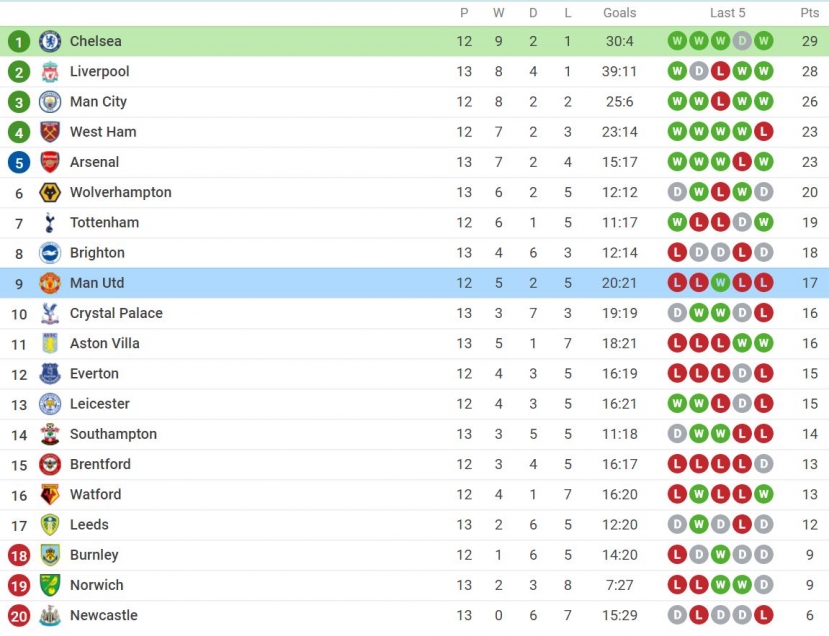Select the blue position 5 badge
This screenshot has height=636, width=829.
[19, 162]
